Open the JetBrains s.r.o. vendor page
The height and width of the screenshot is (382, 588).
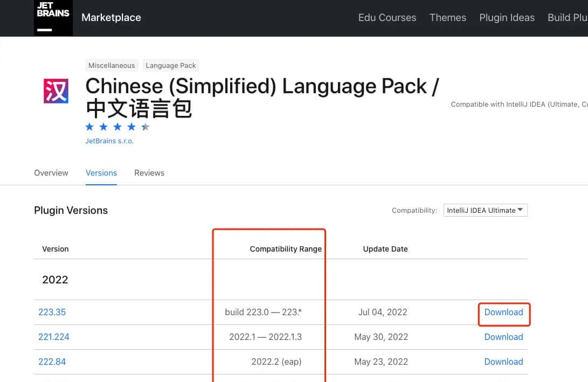[109, 141]
